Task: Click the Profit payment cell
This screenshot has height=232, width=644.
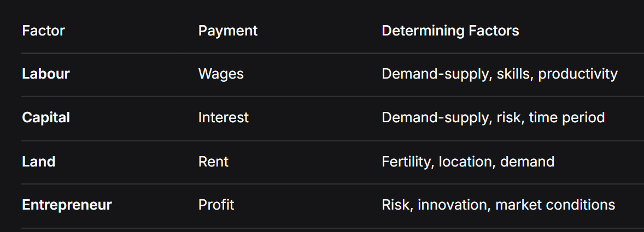Action: coord(216,205)
